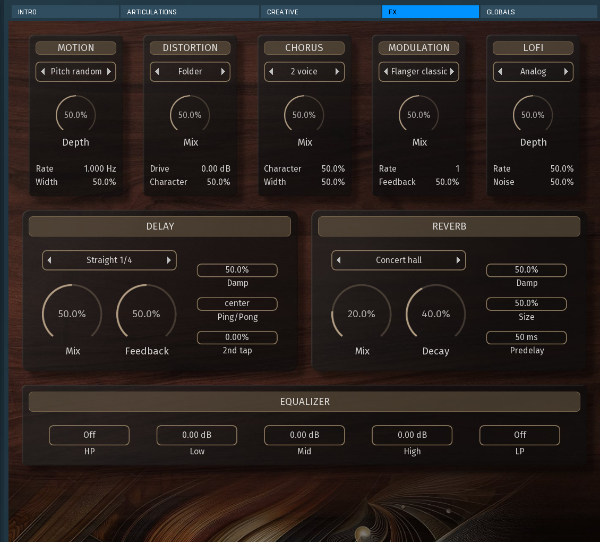This screenshot has width=600, height=542.
Task: Open the Straight 1/4 delay time dropdown
Action: (x=109, y=260)
